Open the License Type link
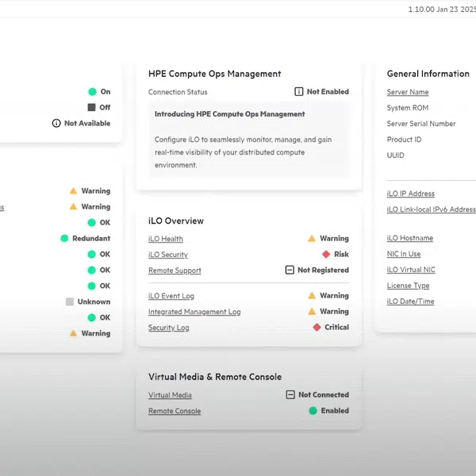 coord(408,286)
